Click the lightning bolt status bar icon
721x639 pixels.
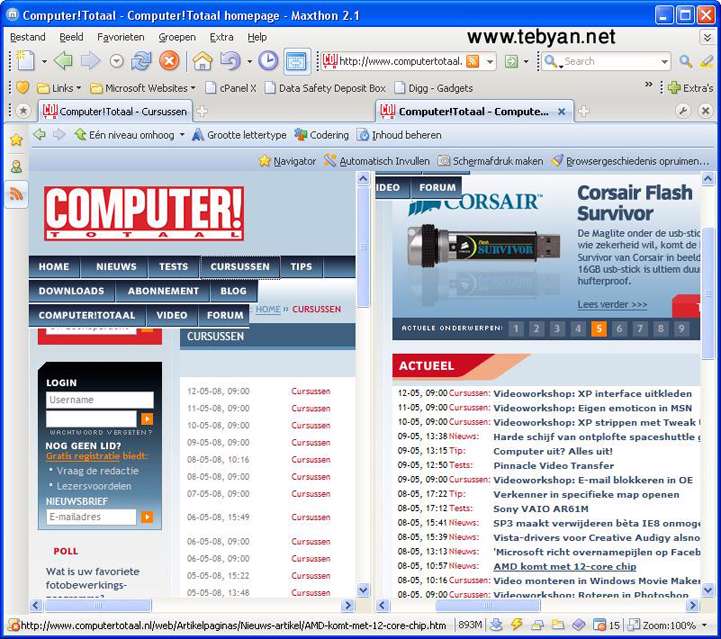[517, 625]
